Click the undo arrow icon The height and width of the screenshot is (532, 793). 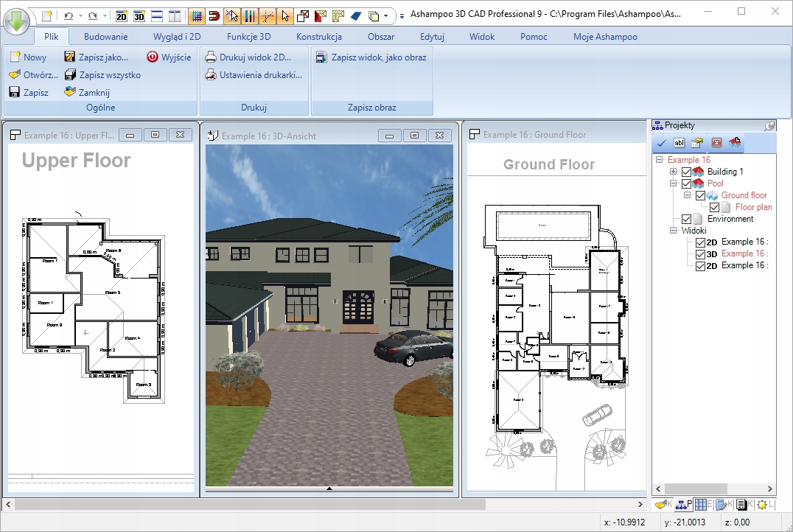pos(68,15)
